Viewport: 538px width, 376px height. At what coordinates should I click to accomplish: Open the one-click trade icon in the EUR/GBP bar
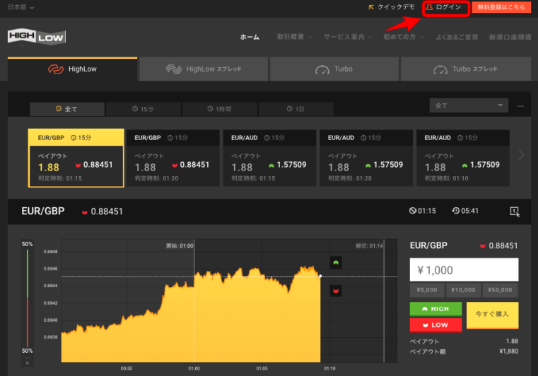tap(514, 211)
